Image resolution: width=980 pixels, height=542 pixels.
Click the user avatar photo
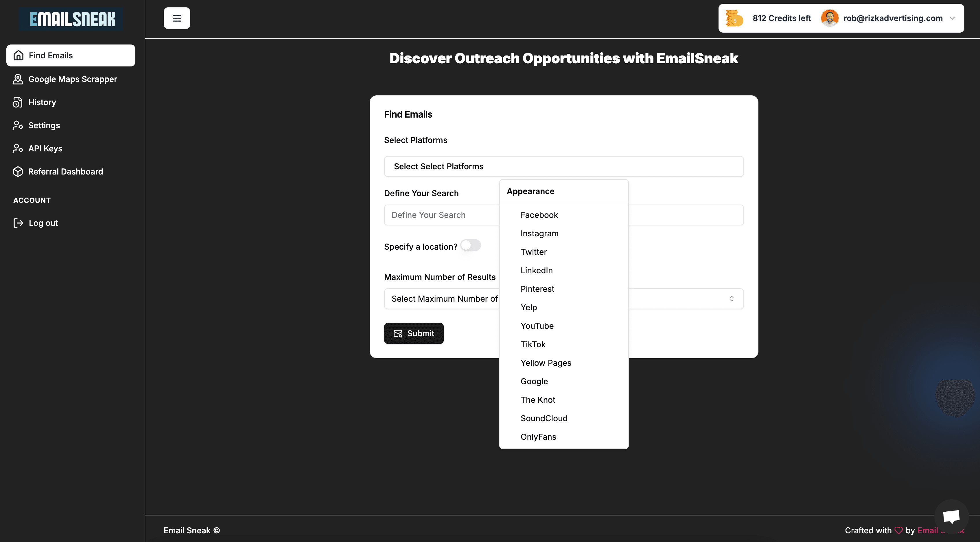pyautogui.click(x=829, y=18)
